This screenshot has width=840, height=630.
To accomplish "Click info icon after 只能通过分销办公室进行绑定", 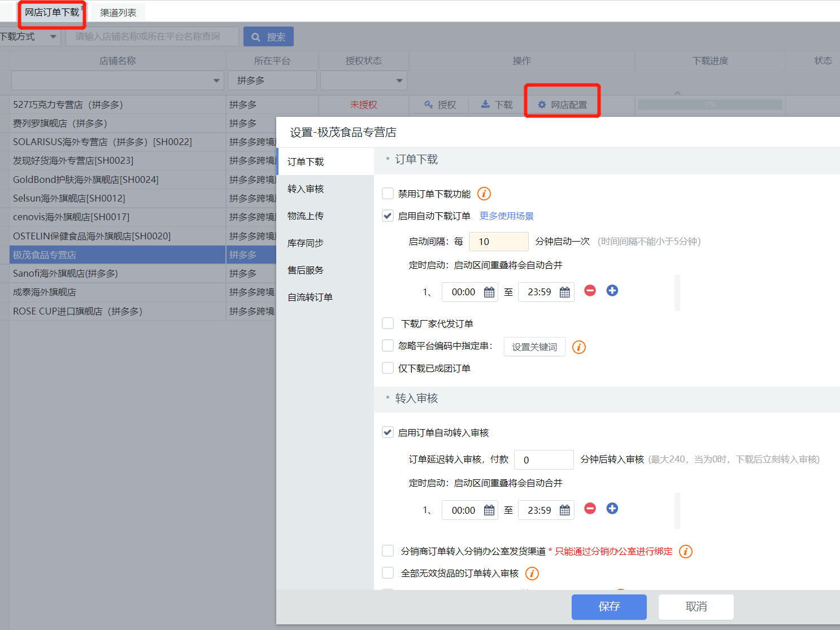I will pos(686,552).
